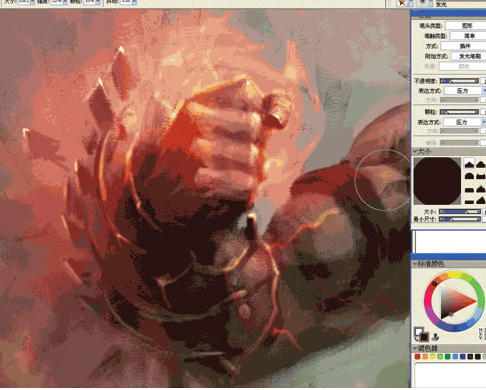486x390 pixels.
Task: Collapse the 大小 panel section
Action: (415, 151)
